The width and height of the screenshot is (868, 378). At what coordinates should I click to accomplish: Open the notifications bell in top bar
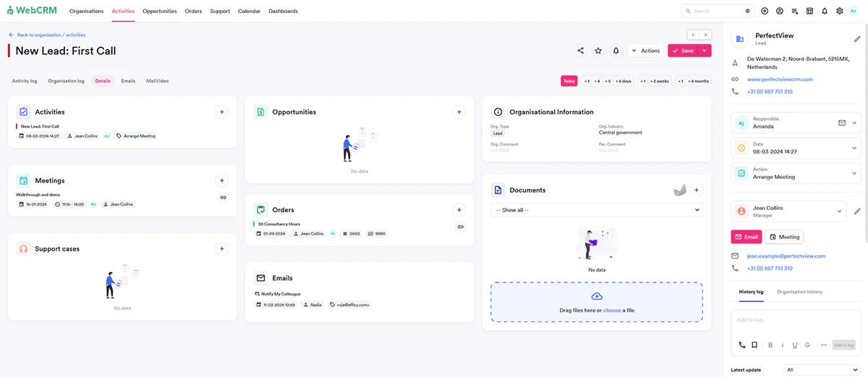point(825,11)
